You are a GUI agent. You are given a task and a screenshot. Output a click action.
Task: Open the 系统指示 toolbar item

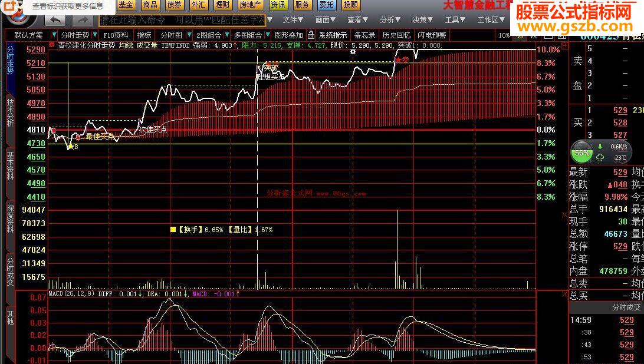[x=333, y=35]
